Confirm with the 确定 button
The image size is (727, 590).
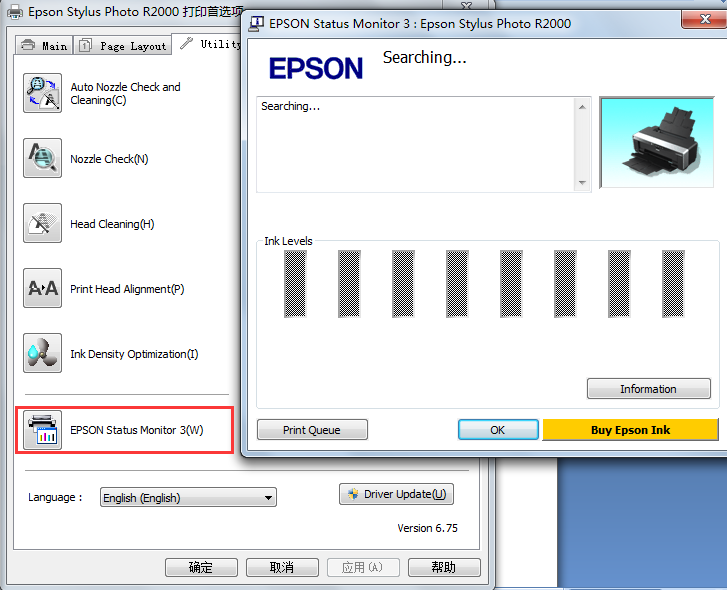point(201,567)
